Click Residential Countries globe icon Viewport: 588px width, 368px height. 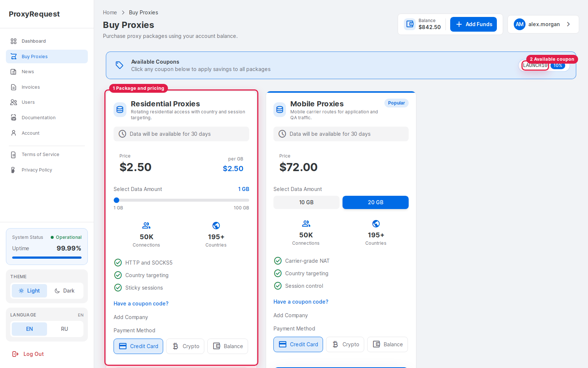216,226
